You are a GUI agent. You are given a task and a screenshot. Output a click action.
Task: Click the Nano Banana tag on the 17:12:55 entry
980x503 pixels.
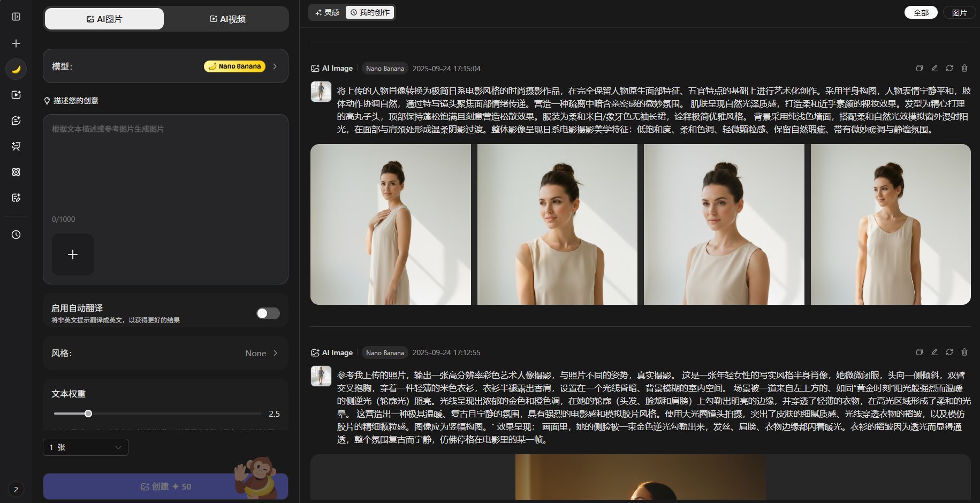385,352
